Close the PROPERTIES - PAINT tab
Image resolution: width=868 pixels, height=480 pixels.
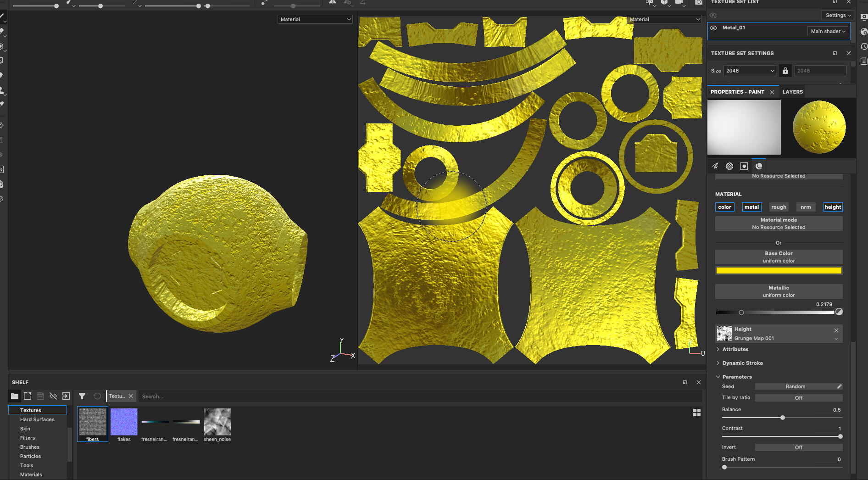click(772, 92)
